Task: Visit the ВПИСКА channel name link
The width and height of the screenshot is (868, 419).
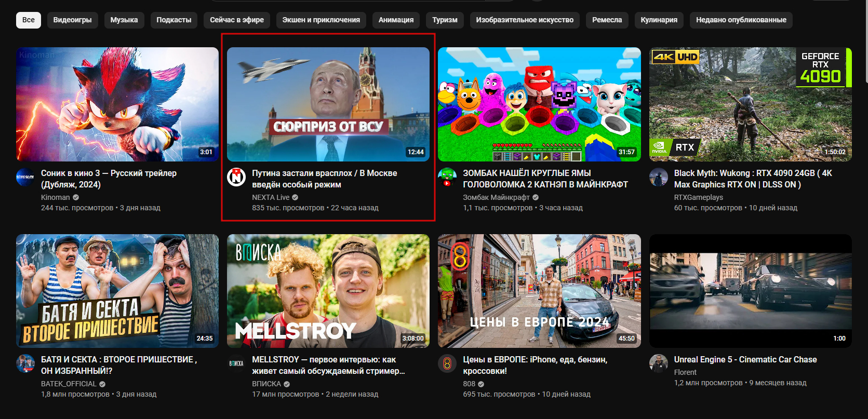Action: [266, 384]
